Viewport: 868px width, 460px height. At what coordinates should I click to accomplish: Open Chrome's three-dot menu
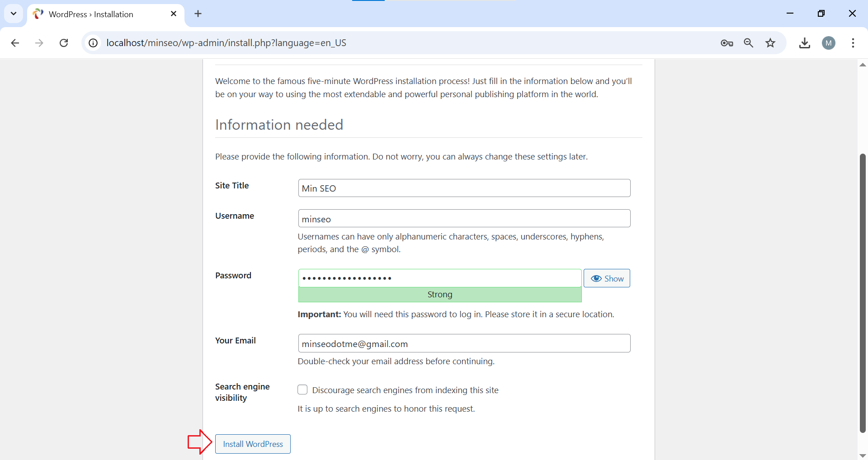coord(853,43)
